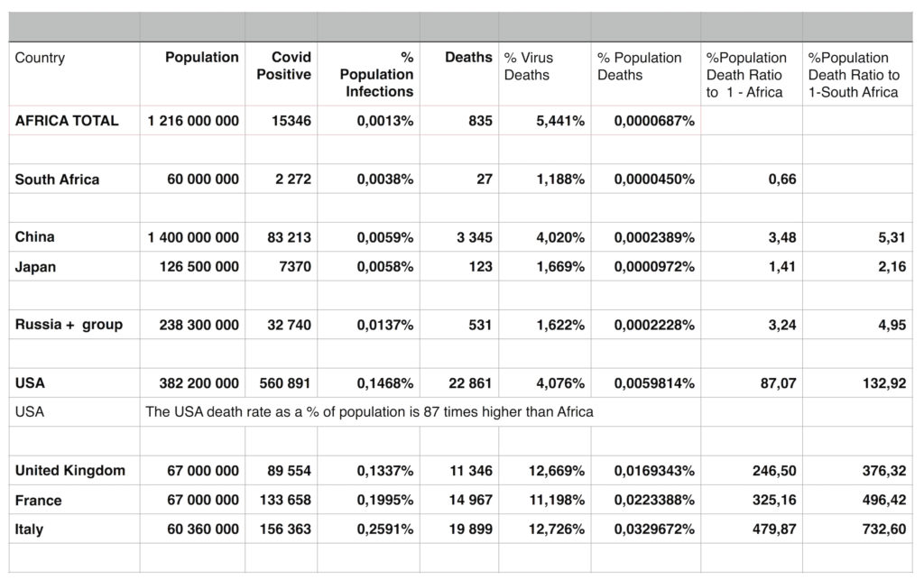Click the 0,0038% infections cell
The image size is (924, 580).
[x=368, y=179]
